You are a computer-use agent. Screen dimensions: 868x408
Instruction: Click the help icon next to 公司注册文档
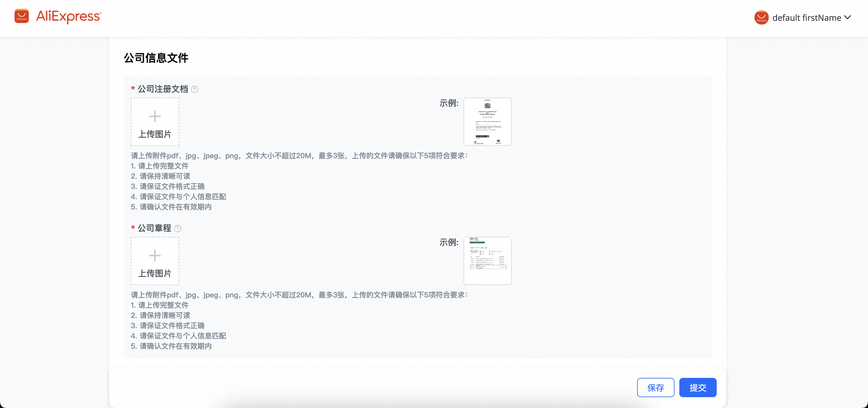(x=194, y=89)
